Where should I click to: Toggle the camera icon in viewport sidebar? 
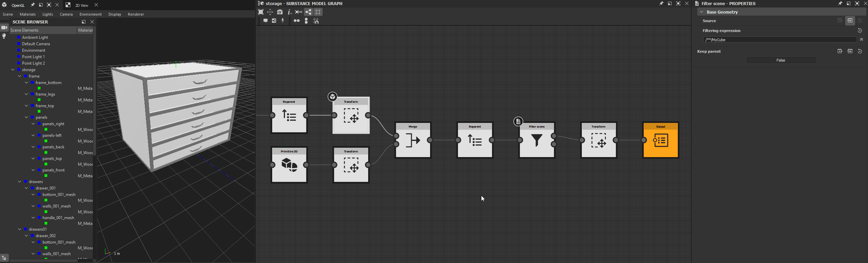[4, 28]
